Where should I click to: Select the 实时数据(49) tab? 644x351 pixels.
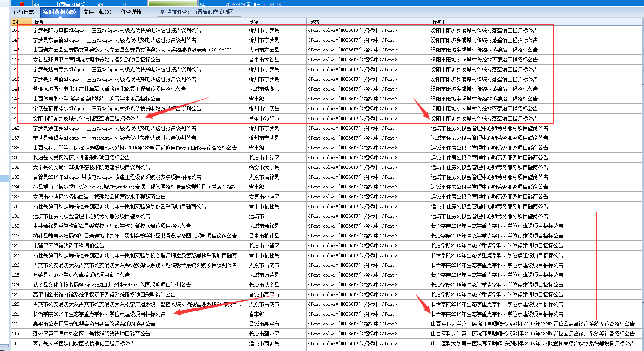pyautogui.click(x=60, y=12)
